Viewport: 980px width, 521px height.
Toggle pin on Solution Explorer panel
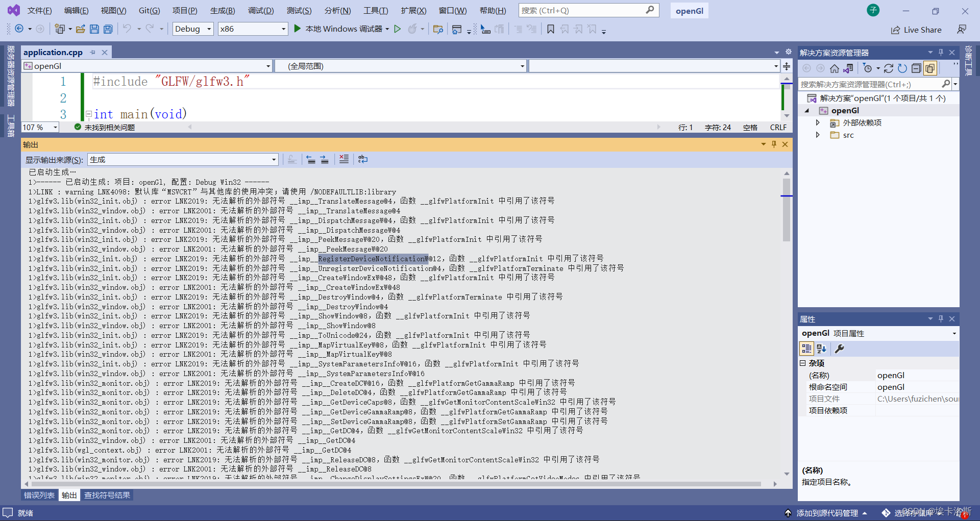pyautogui.click(x=941, y=52)
